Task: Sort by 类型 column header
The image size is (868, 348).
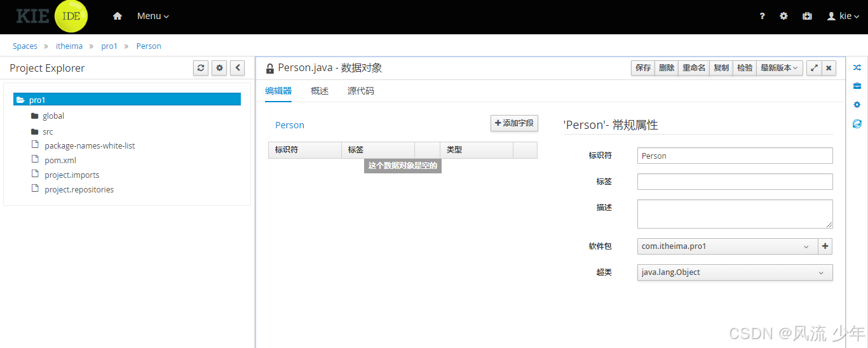Action: click(477, 150)
